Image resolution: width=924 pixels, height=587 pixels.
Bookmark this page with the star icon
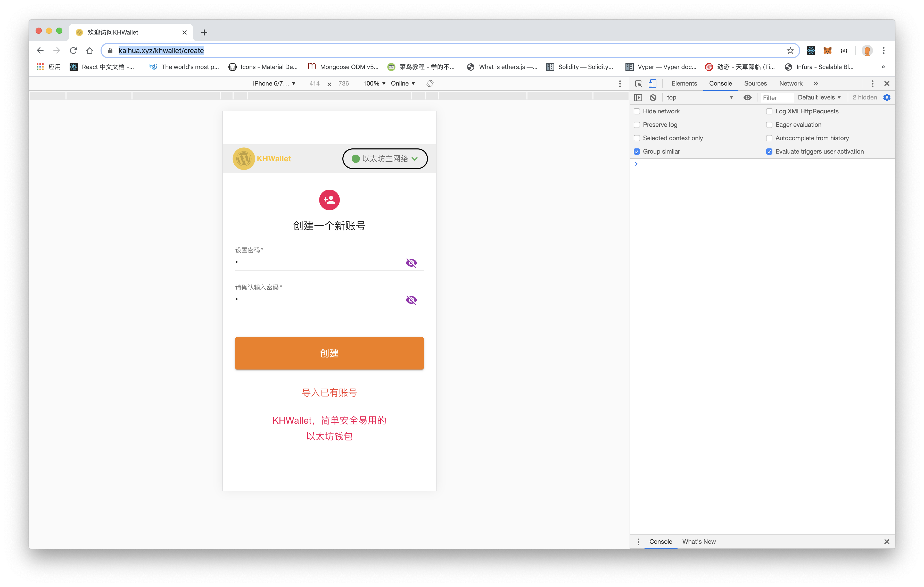coord(790,51)
